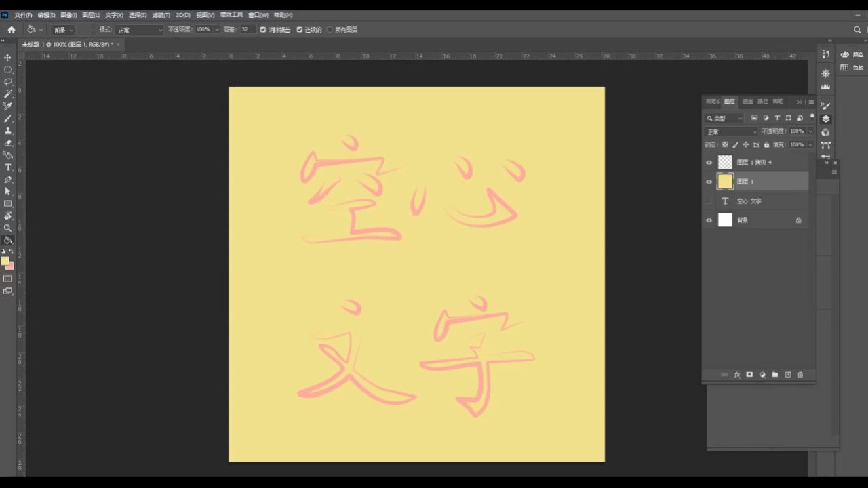Show the 空心 文字 text layer
Screen dimensions: 868x488
point(709,201)
